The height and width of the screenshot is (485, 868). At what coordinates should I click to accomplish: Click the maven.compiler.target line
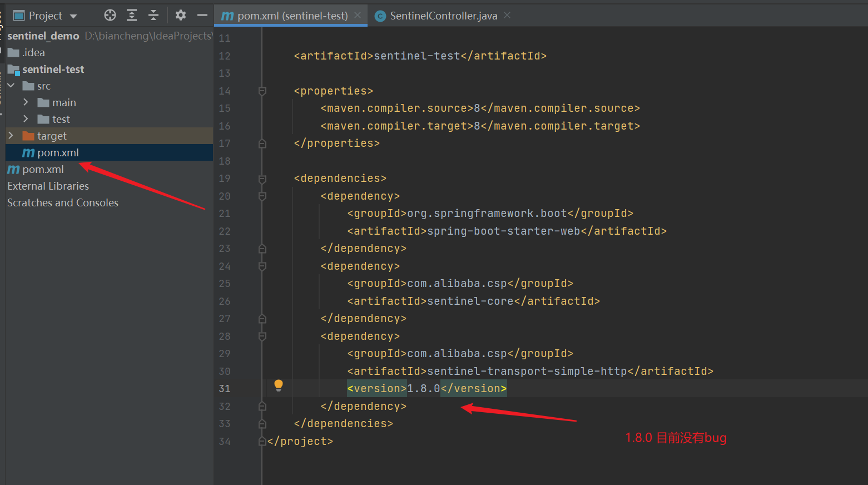(480, 126)
